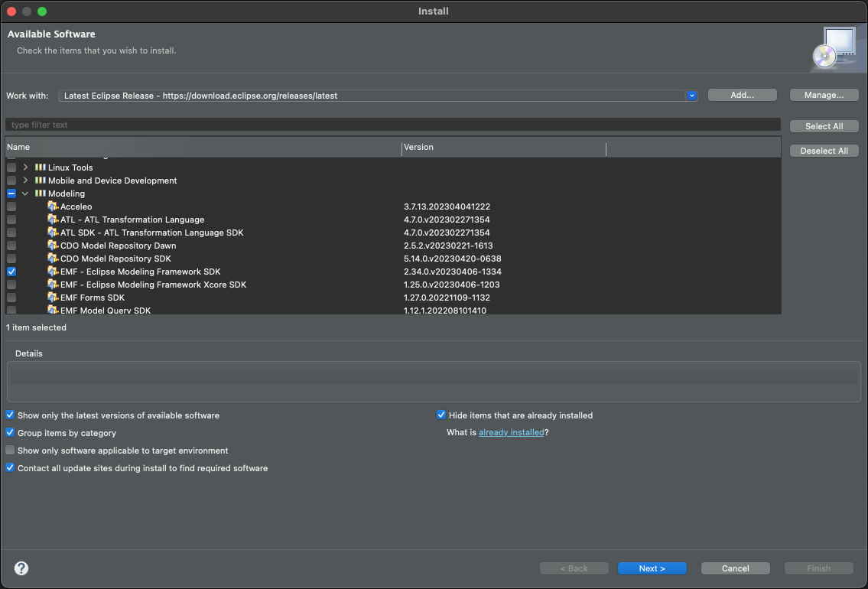The width and height of the screenshot is (868, 589).
Task: Click the EMF - Eclipse Modeling Framework SDK icon
Action: pos(51,272)
